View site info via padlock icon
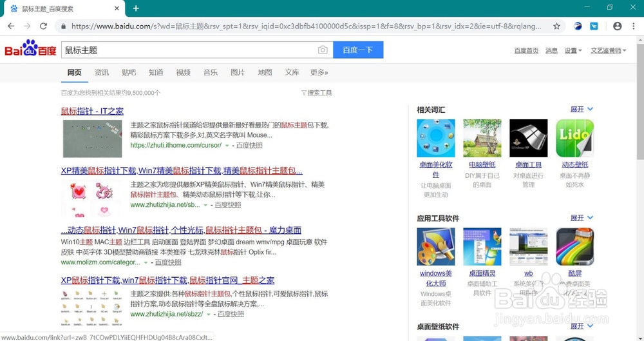The height and width of the screenshot is (341, 644). 63,26
